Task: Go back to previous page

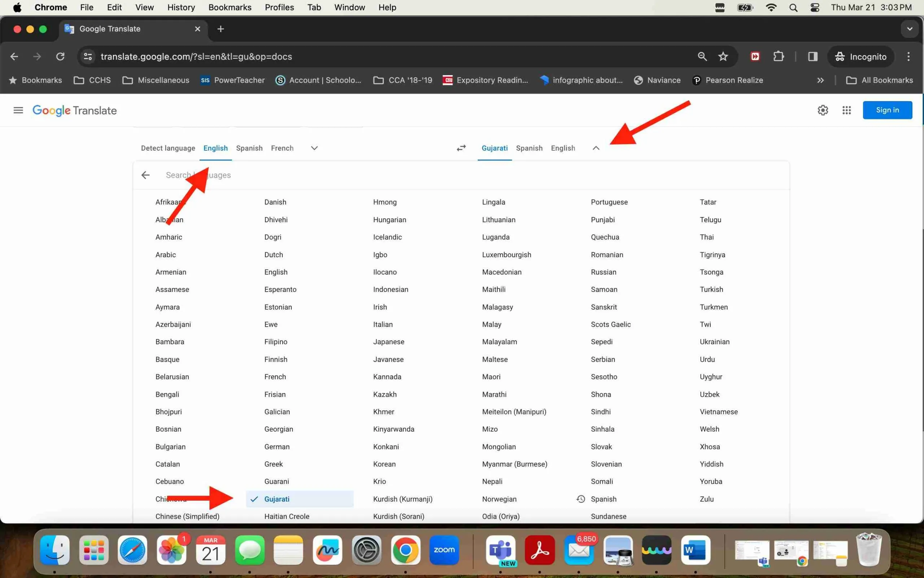Action: coord(14,57)
